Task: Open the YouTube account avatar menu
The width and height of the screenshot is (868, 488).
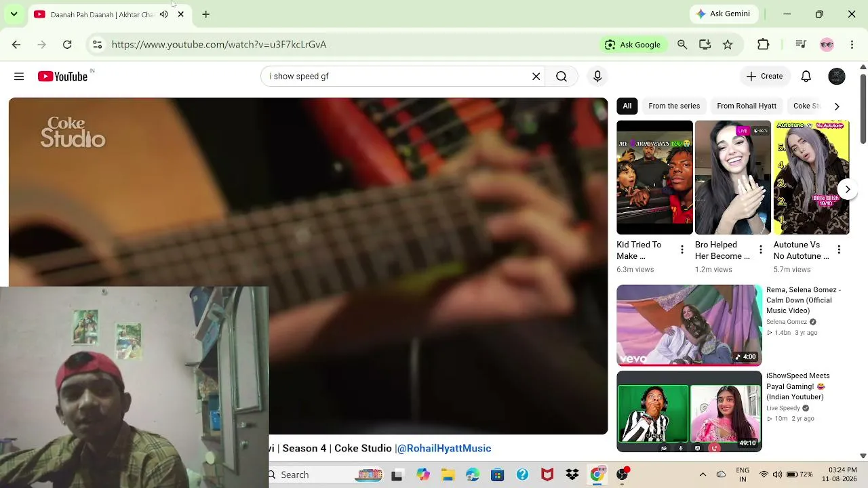Action: pos(837,77)
